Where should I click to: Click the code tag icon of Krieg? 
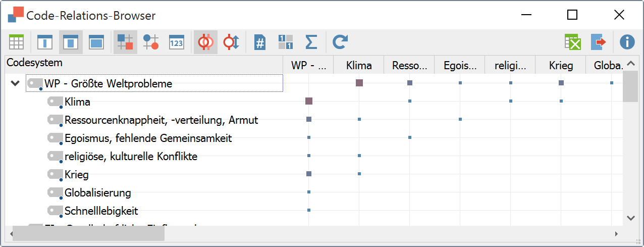click(x=55, y=175)
